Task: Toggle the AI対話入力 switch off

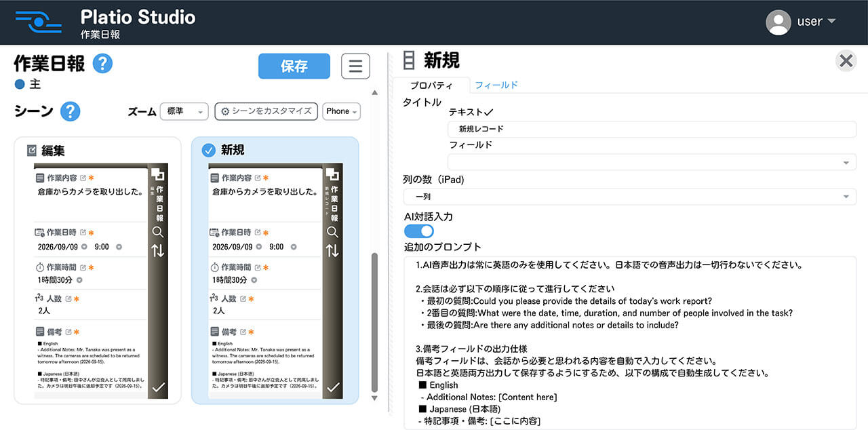Action: coord(419,231)
